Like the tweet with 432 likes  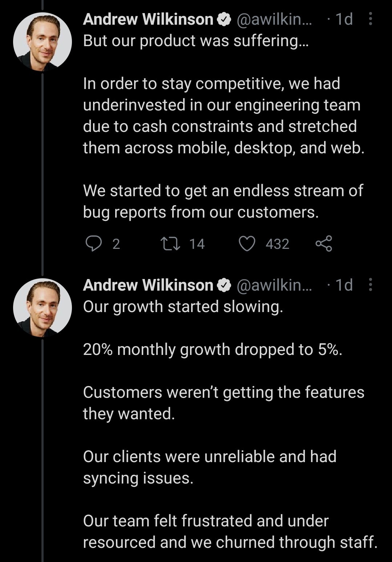tap(247, 244)
